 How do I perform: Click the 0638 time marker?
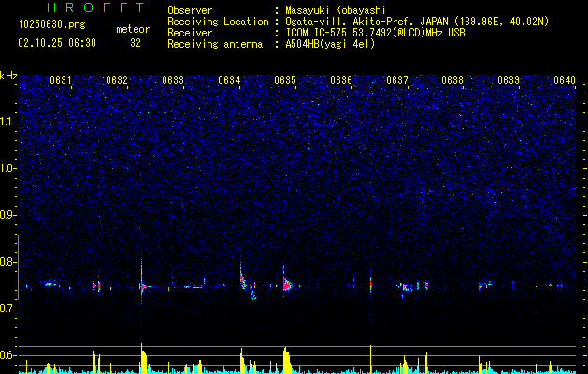pos(452,80)
